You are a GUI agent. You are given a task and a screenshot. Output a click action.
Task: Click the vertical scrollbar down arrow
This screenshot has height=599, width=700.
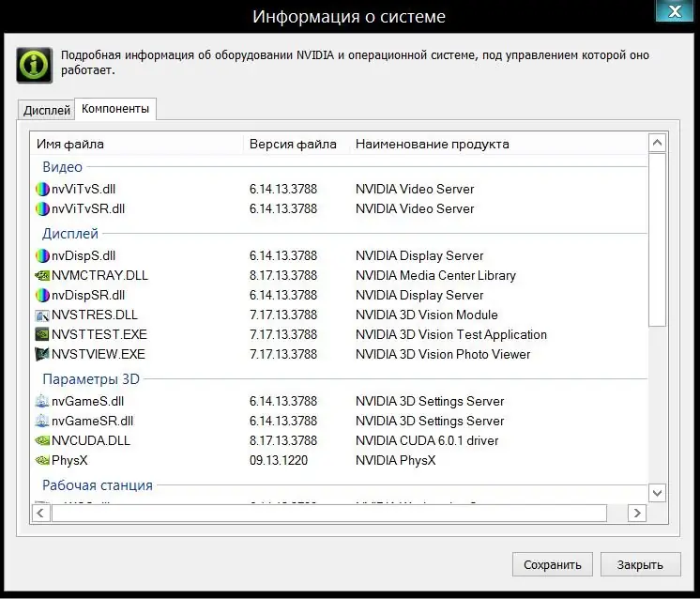click(658, 493)
